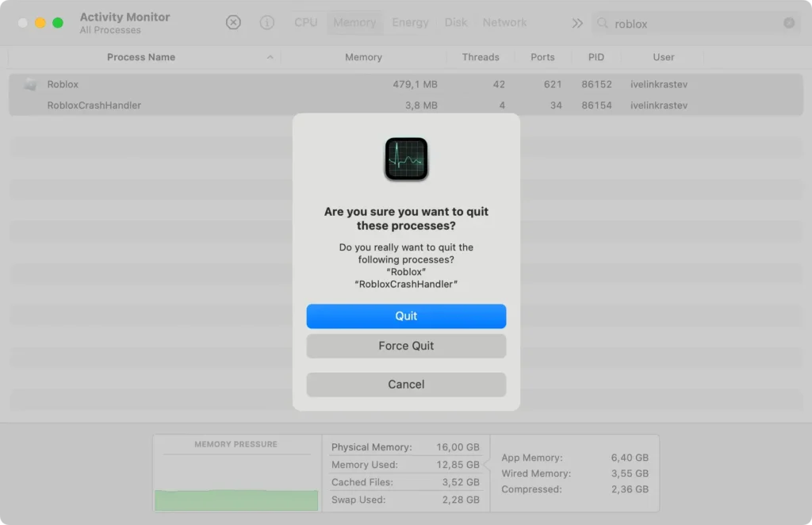The image size is (812, 525).
Task: Click the 3,8 MB memory value
Action: pos(421,105)
